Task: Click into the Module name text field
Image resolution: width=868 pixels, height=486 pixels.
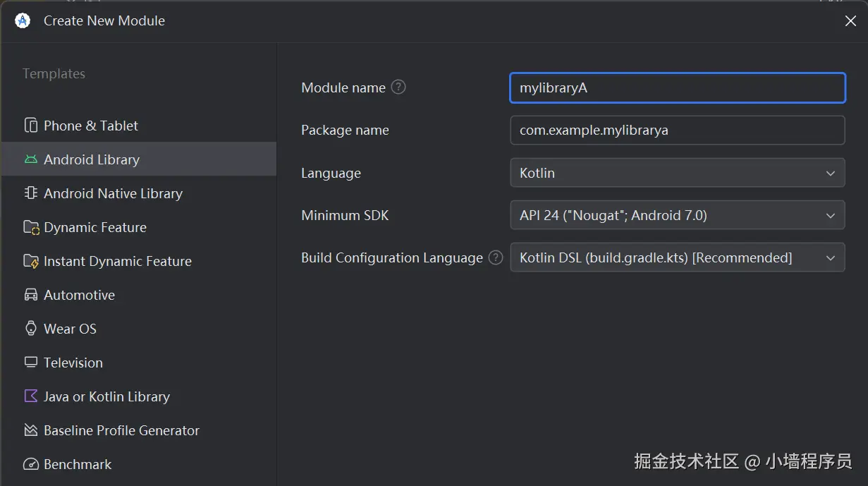Action: (677, 88)
